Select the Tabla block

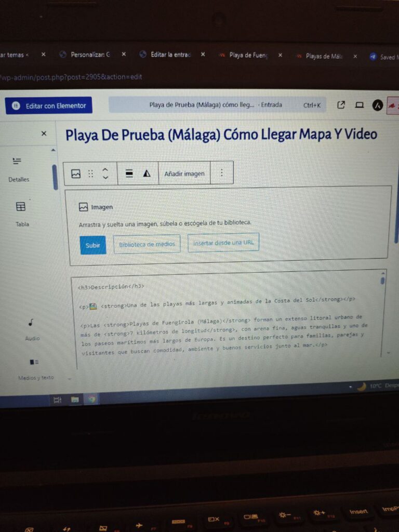21,214
